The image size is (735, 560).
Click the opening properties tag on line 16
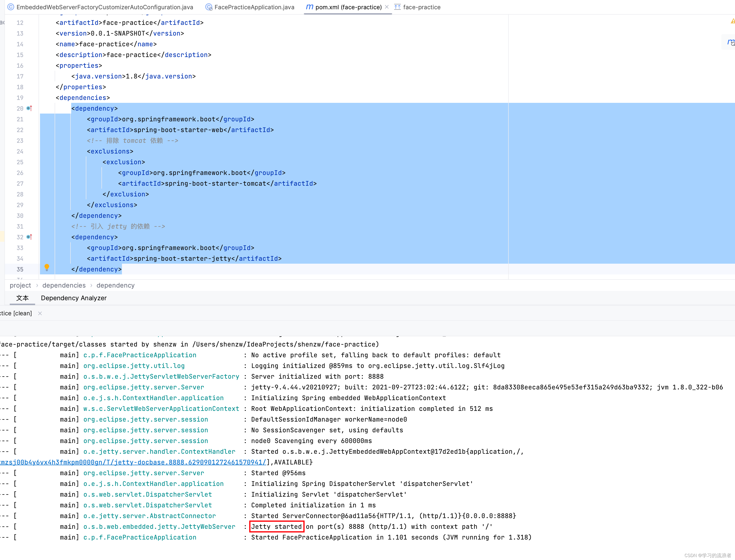pos(79,66)
